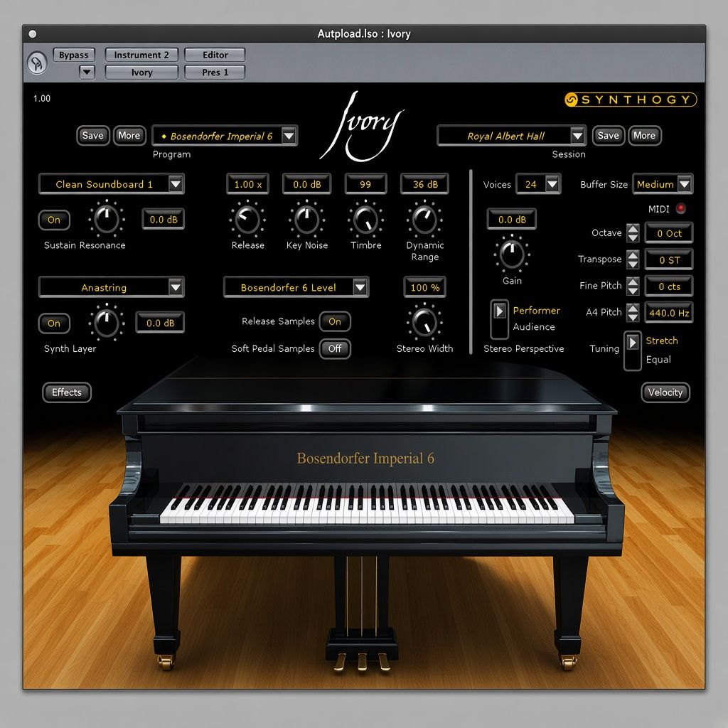Viewport: 728px width, 728px height.
Task: Click the Sustain Resonance 0.0 dB field
Action: (x=163, y=219)
